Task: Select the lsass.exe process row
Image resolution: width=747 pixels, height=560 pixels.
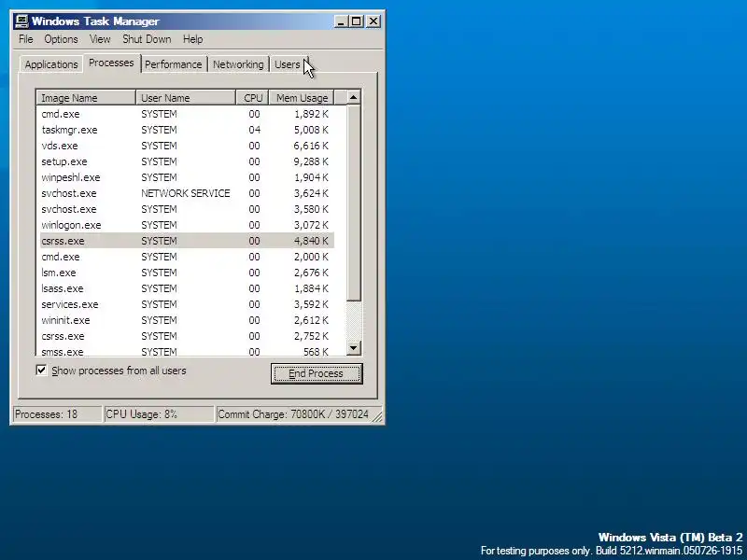Action: (x=188, y=288)
